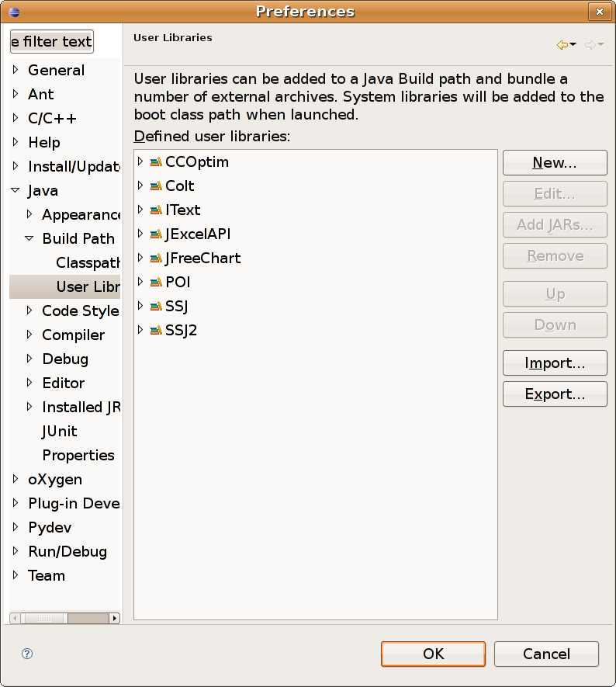This screenshot has width=616, height=687.
Task: Open the forward history dropdown arrow
Action: coord(600,45)
